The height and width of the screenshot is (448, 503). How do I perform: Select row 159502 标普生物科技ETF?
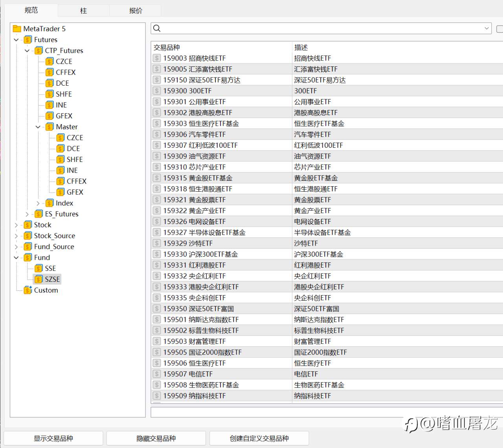tap(327, 330)
